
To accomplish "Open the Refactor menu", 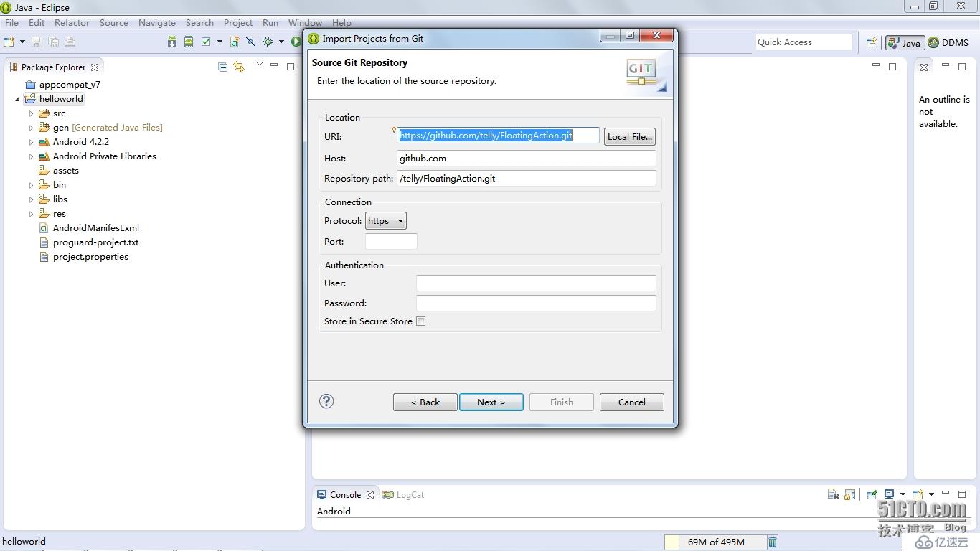I will [72, 22].
